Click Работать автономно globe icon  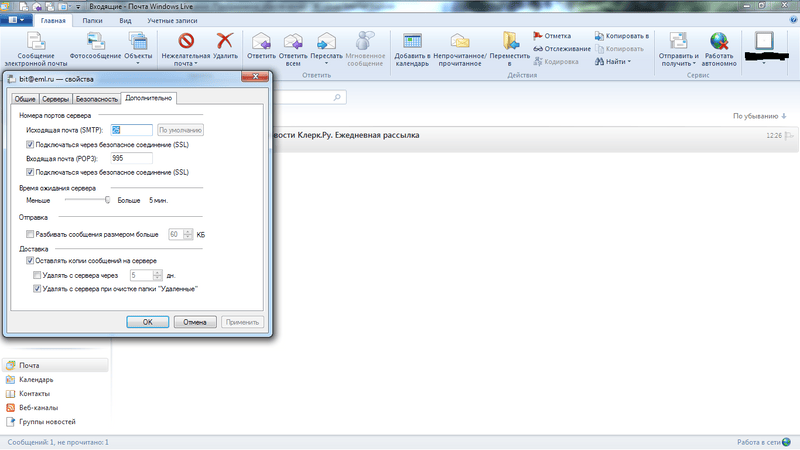click(x=719, y=41)
